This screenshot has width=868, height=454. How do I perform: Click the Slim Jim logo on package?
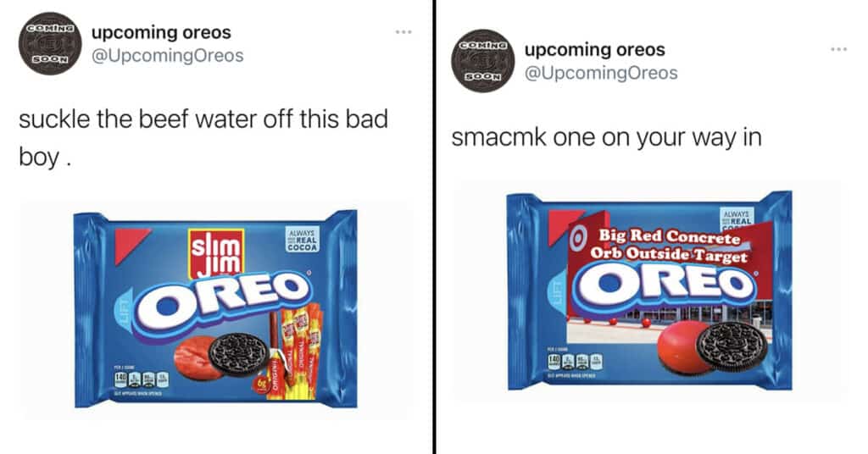point(216,253)
